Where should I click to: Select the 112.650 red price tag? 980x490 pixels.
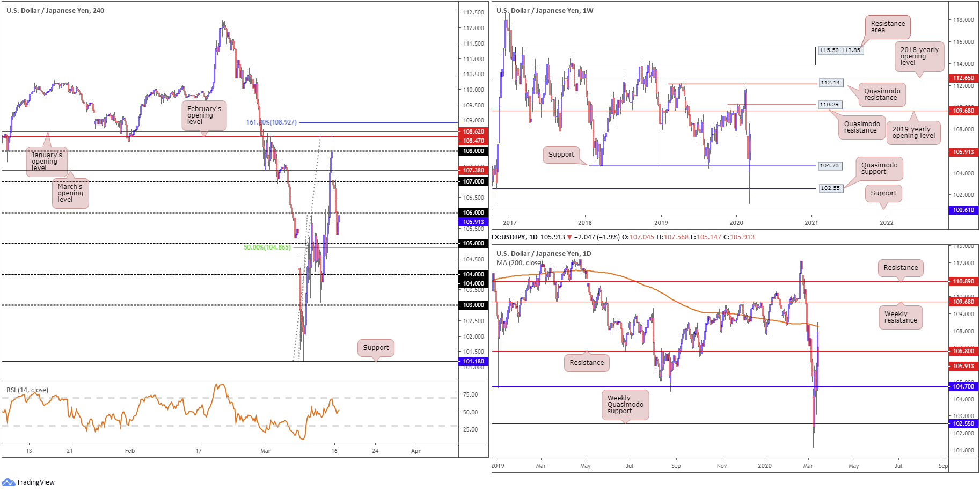coord(963,78)
